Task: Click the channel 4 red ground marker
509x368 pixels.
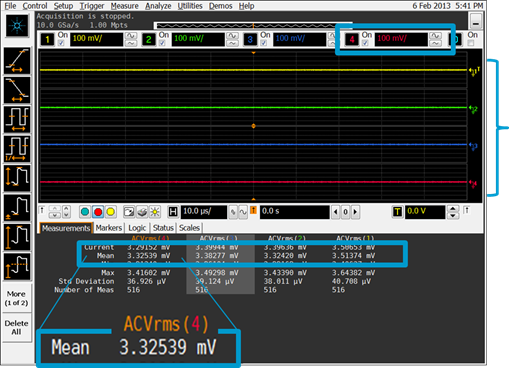Action: (x=473, y=183)
